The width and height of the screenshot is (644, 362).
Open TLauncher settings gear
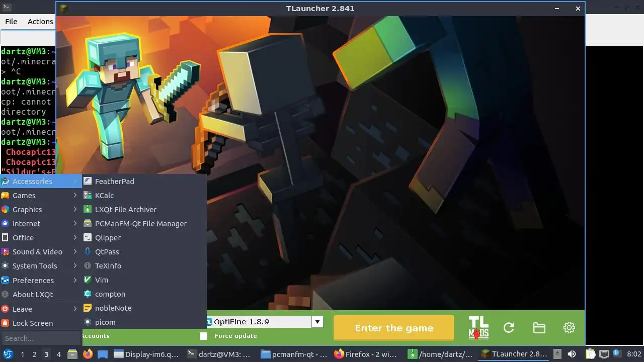coord(569,328)
